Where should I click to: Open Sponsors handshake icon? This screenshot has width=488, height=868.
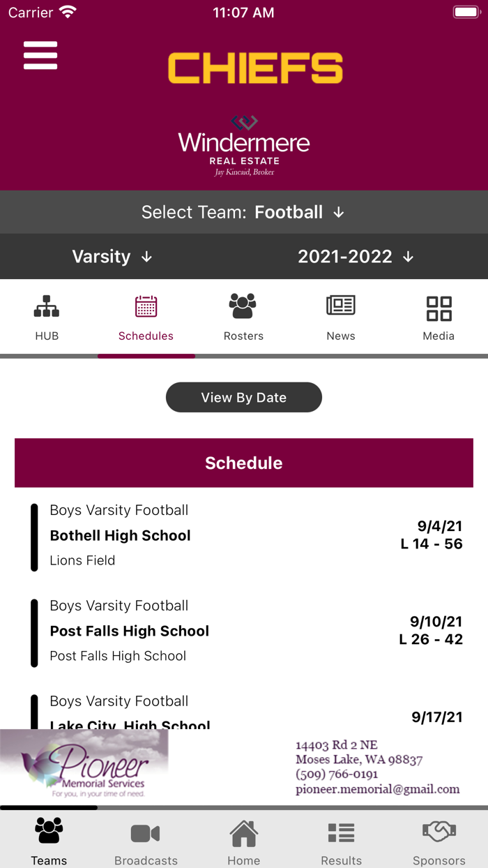point(439,832)
